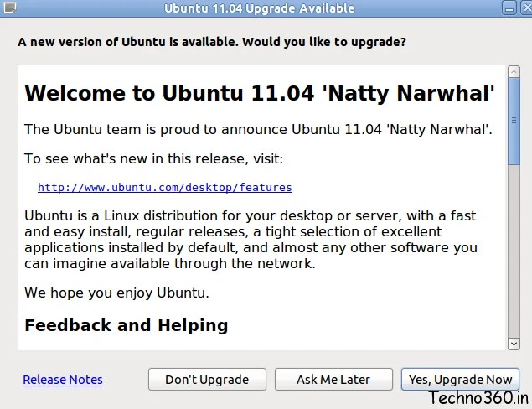The width and height of the screenshot is (532, 409).
Task: Open the ubuntu.com desktop features link
Action: (x=165, y=188)
